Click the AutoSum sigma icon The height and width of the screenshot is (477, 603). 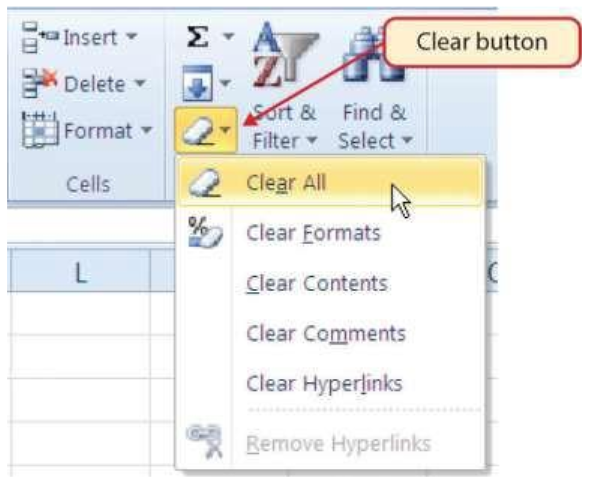[x=198, y=37]
